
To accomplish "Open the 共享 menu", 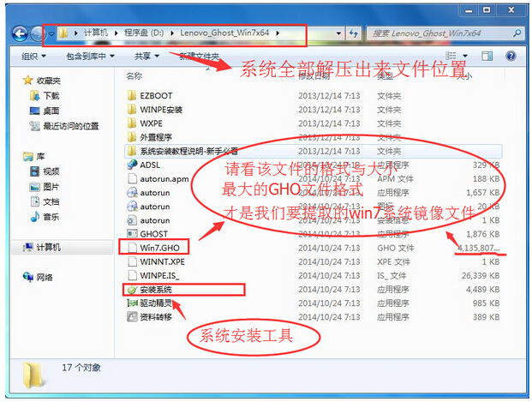I will tap(146, 56).
